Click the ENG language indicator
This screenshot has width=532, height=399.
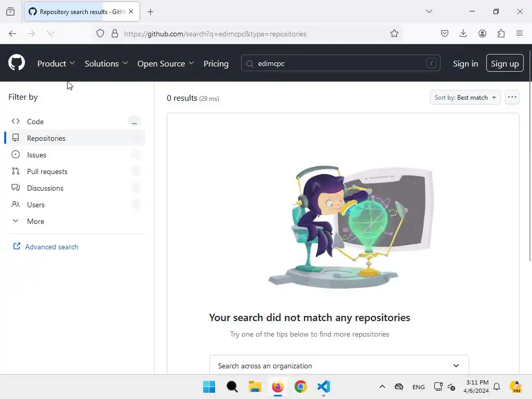(x=418, y=387)
